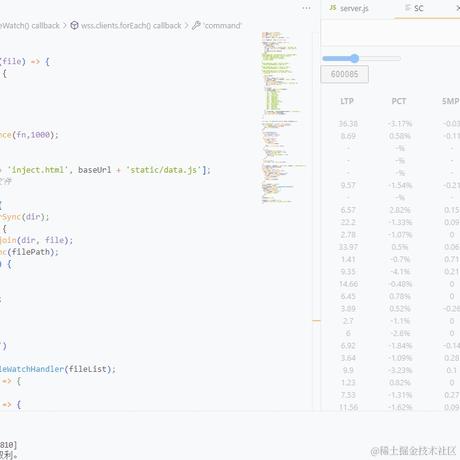The image size is (460, 460).
Task: Open the 'command' breadcrumb item
Action: [x=222, y=26]
